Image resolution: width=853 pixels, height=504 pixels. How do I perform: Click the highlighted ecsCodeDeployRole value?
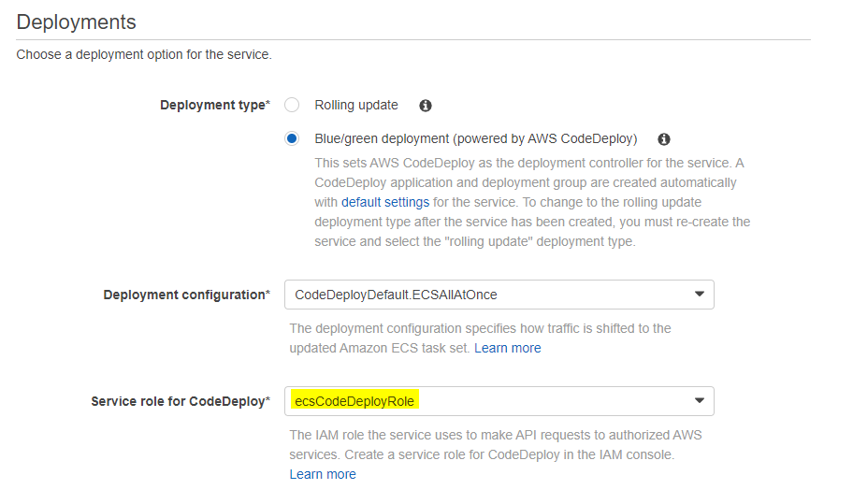coord(354,401)
